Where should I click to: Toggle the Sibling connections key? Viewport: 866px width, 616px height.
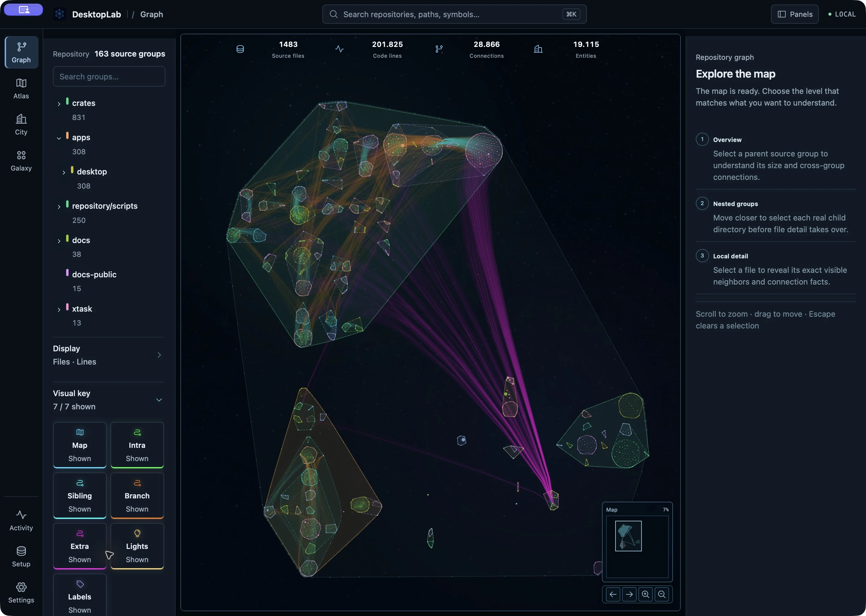80,495
